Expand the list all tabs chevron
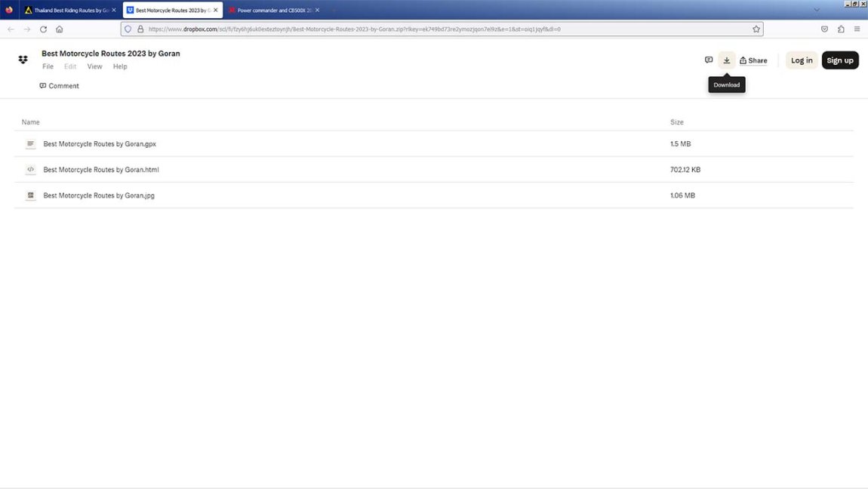Image resolution: width=868 pixels, height=489 pixels. pyautogui.click(x=816, y=10)
